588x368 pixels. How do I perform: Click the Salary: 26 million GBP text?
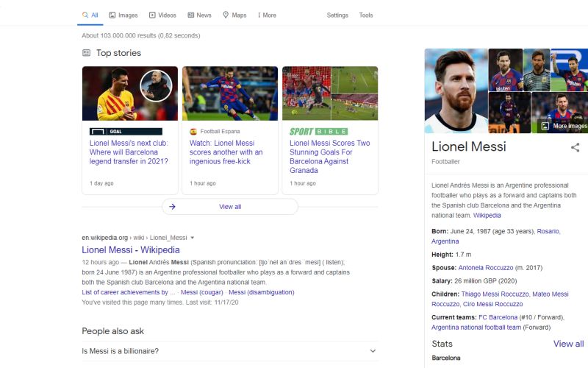tap(474, 281)
